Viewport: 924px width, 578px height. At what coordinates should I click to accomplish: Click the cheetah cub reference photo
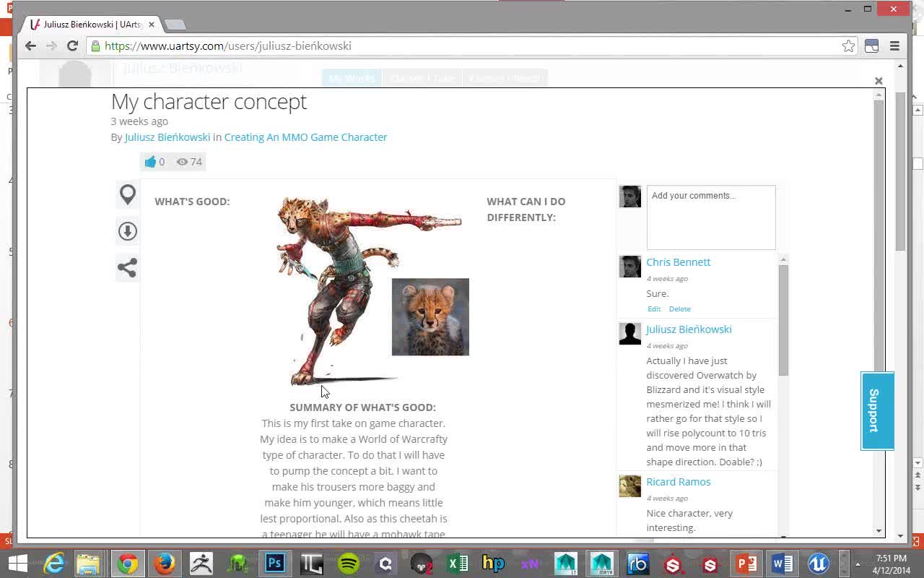point(430,317)
